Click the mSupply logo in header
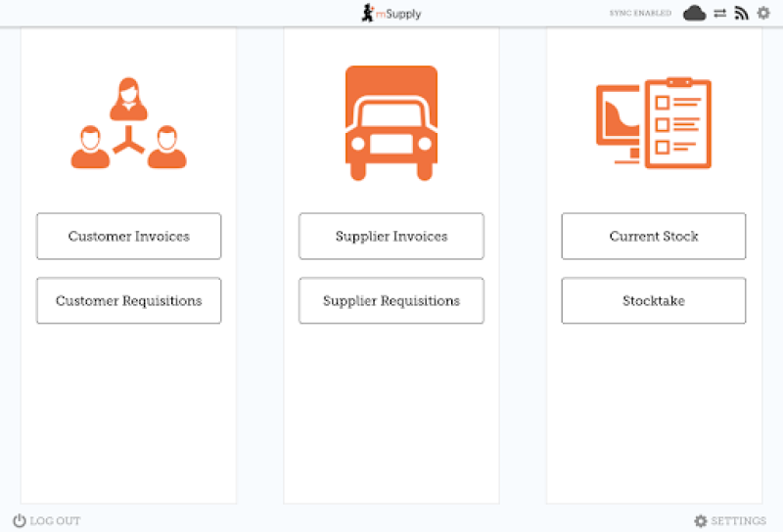The height and width of the screenshot is (532, 783). (x=391, y=14)
